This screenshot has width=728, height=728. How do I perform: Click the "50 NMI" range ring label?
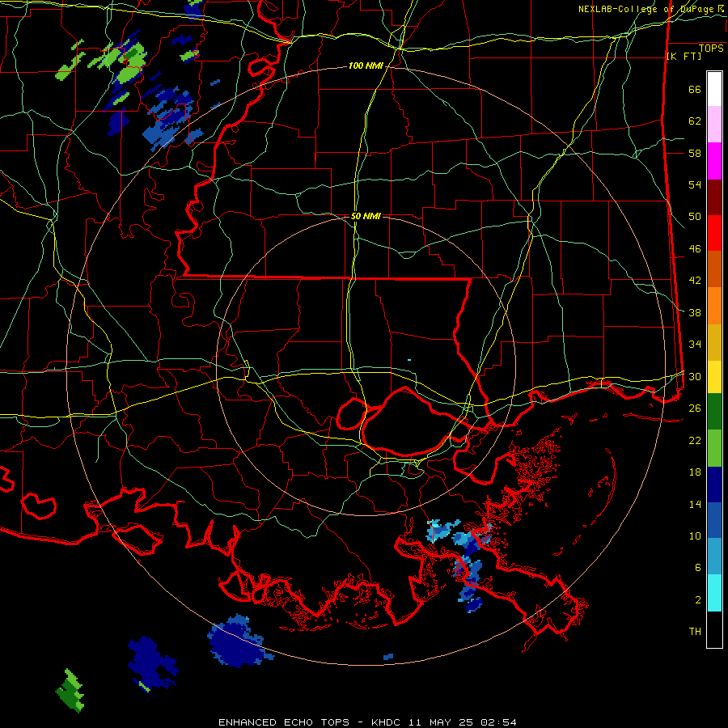coord(366,216)
